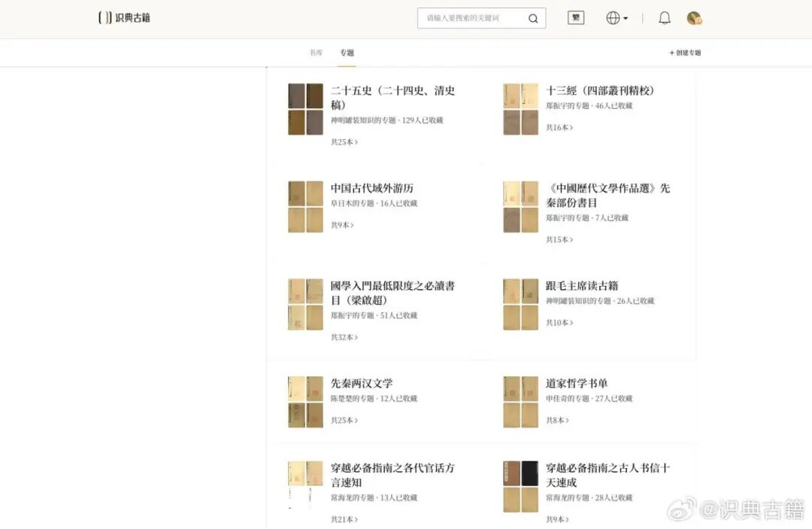
Task: Expand 共16本 under 十三經
Action: pos(559,127)
